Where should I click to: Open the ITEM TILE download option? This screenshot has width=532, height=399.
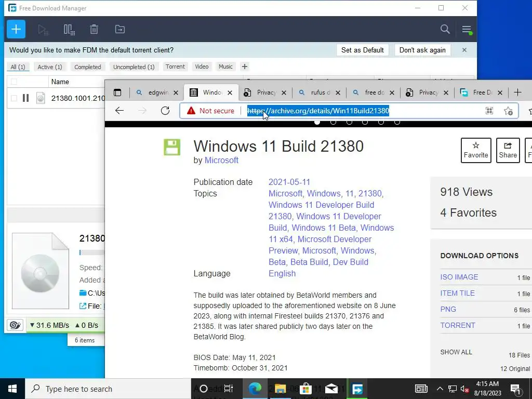457,293
